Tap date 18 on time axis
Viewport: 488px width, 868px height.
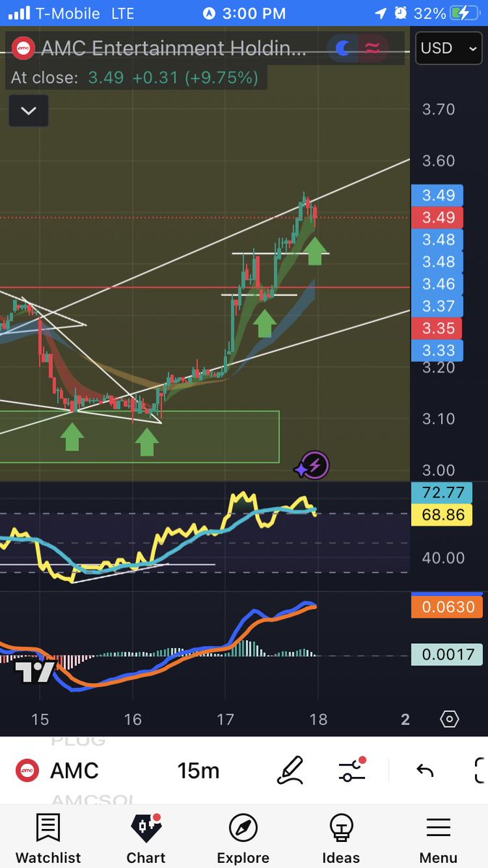[318, 719]
